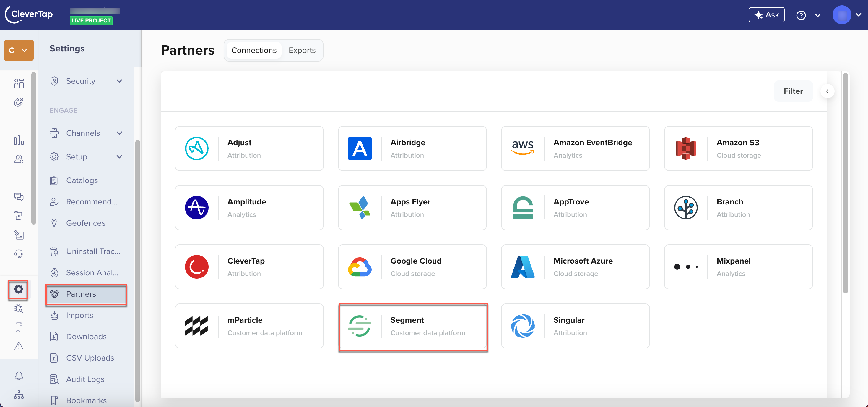868x407 pixels.
Task: Click the main page vertical scrollbar
Action: [846, 182]
